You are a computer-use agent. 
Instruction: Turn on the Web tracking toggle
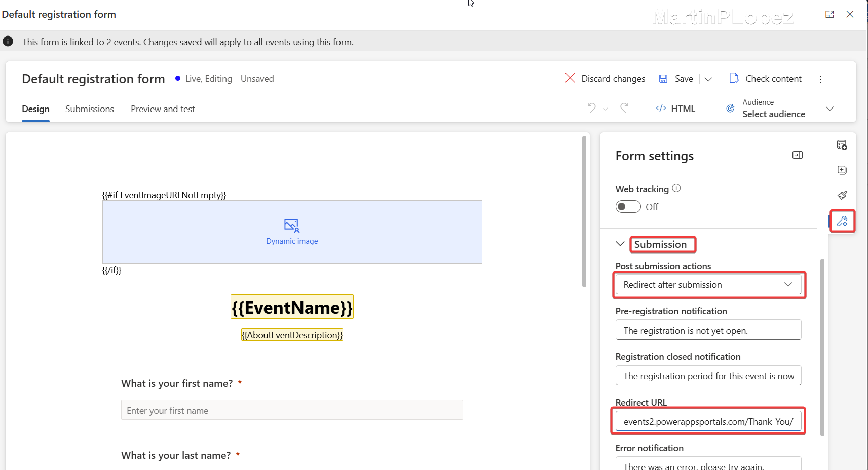click(x=628, y=206)
